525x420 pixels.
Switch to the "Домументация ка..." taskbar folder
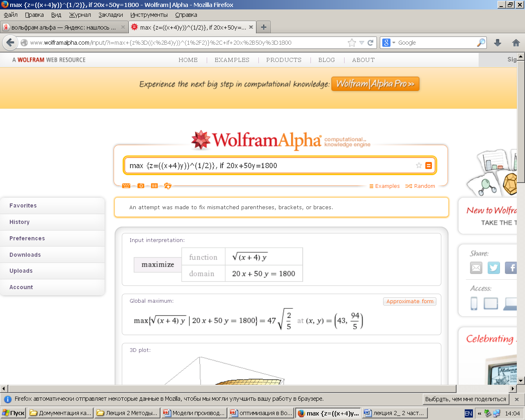pyautogui.click(x=60, y=413)
